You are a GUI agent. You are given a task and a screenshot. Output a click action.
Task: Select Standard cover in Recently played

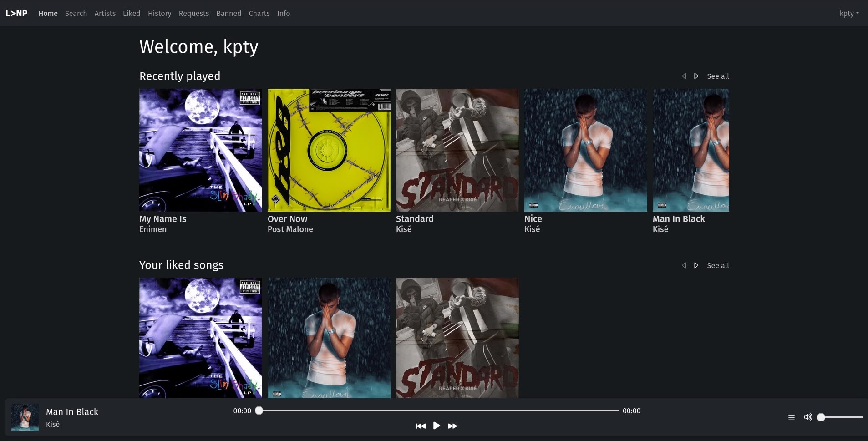457,150
